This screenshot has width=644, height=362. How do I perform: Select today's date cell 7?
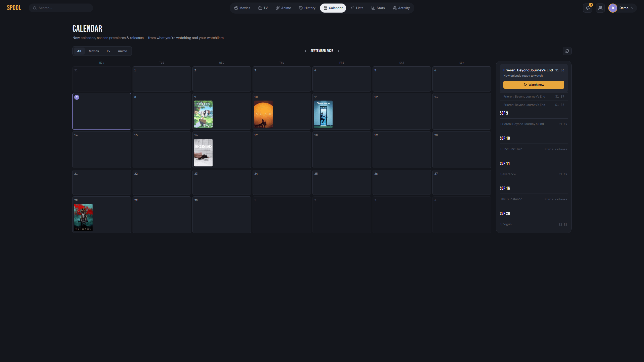pos(102,111)
